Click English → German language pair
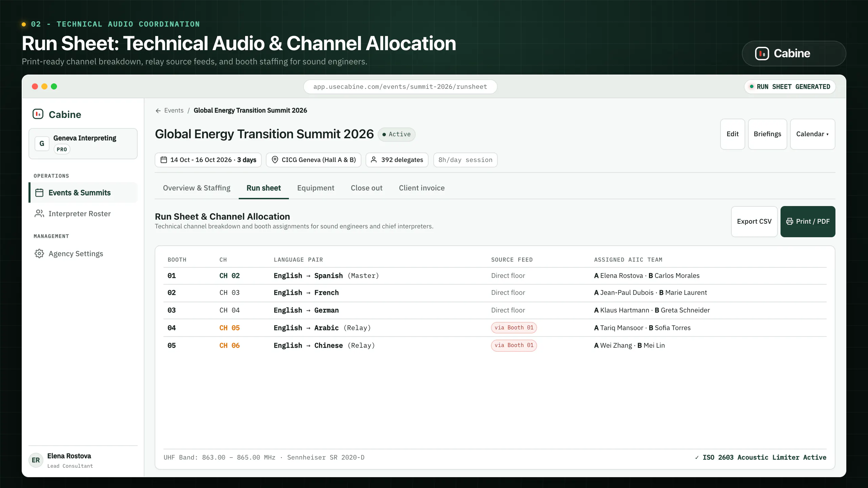The height and width of the screenshot is (488, 868). click(x=306, y=310)
